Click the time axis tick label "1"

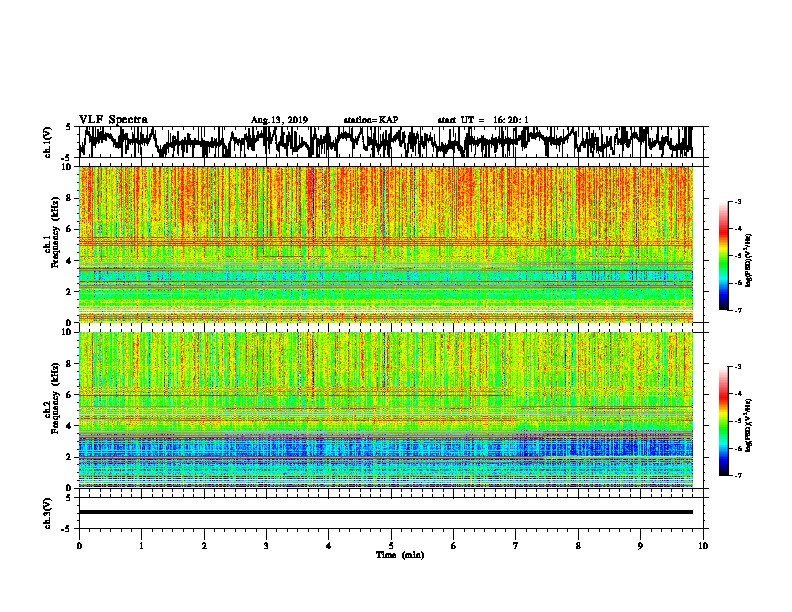(141, 546)
